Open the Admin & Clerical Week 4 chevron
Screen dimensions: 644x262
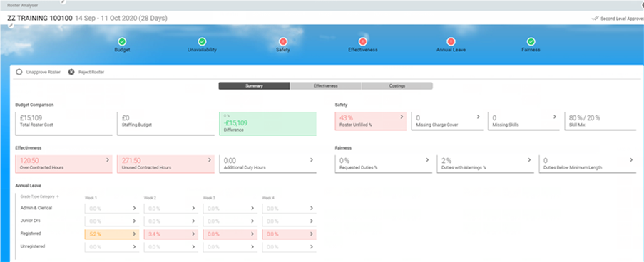(312, 209)
